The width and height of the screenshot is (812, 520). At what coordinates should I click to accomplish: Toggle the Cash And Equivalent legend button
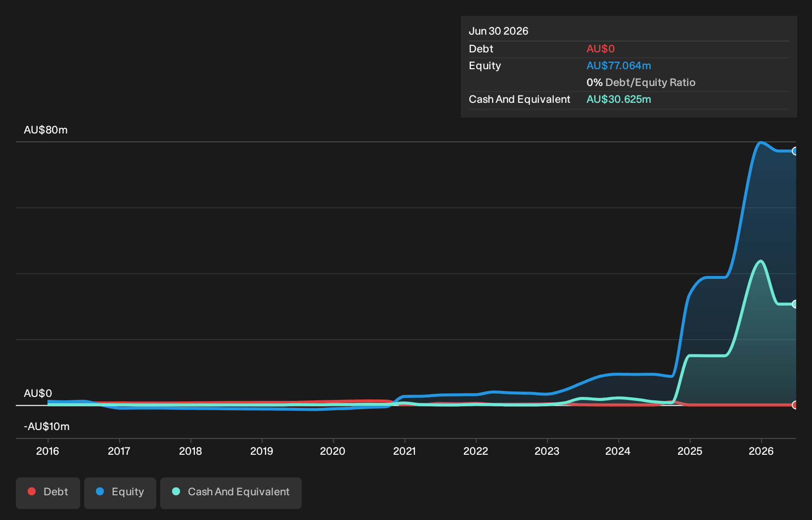[231, 493]
